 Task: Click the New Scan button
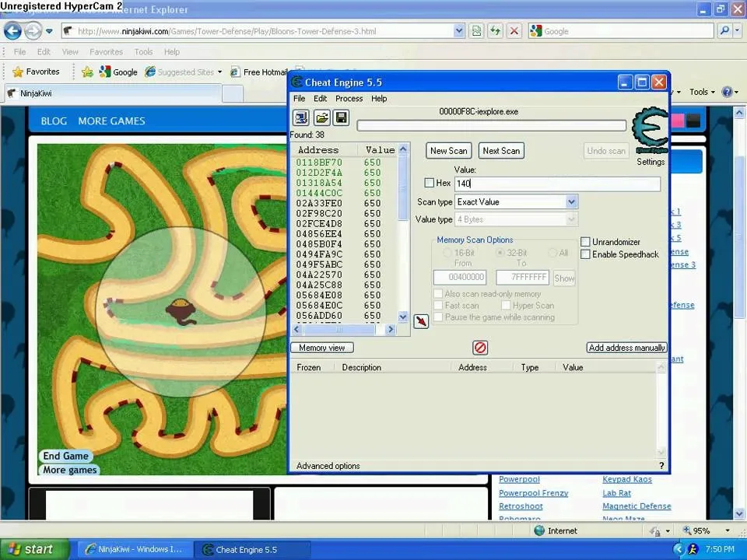pos(449,151)
